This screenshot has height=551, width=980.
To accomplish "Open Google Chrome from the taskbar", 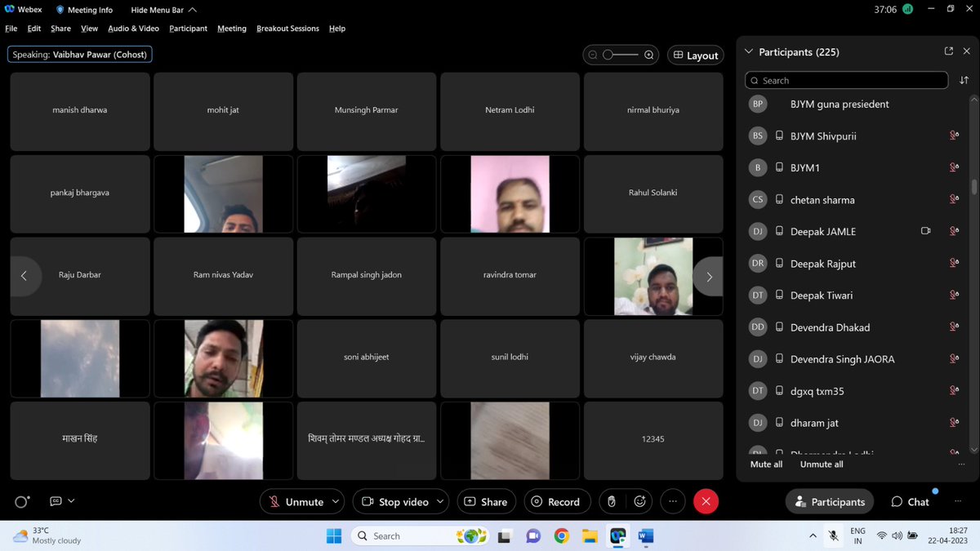I will (x=561, y=536).
